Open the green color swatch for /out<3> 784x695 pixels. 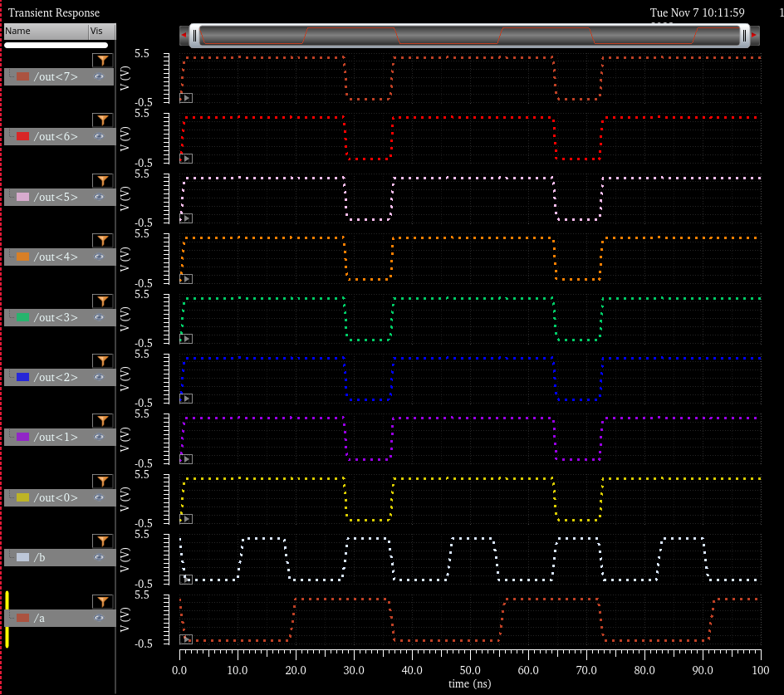[23, 317]
